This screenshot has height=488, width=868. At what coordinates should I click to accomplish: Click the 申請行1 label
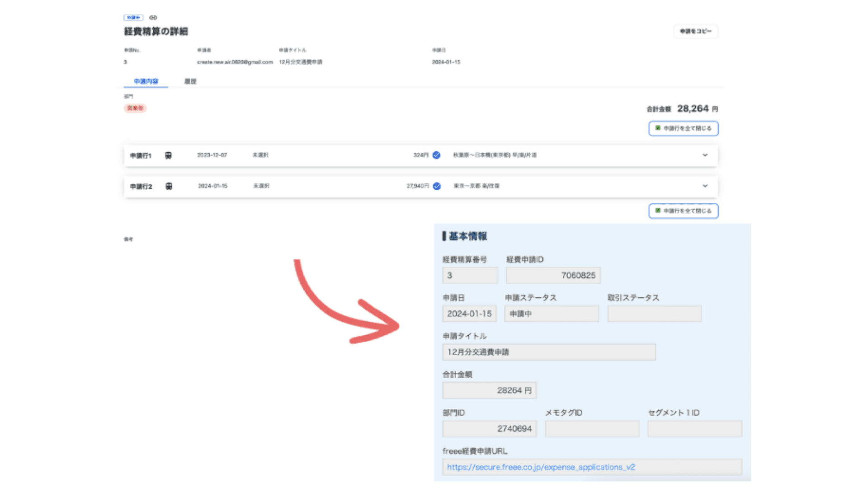tap(141, 156)
